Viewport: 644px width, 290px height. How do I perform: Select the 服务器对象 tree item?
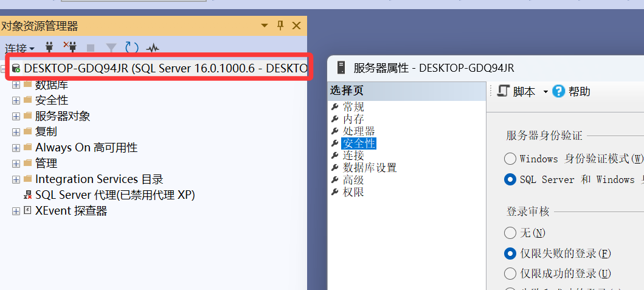(63, 116)
